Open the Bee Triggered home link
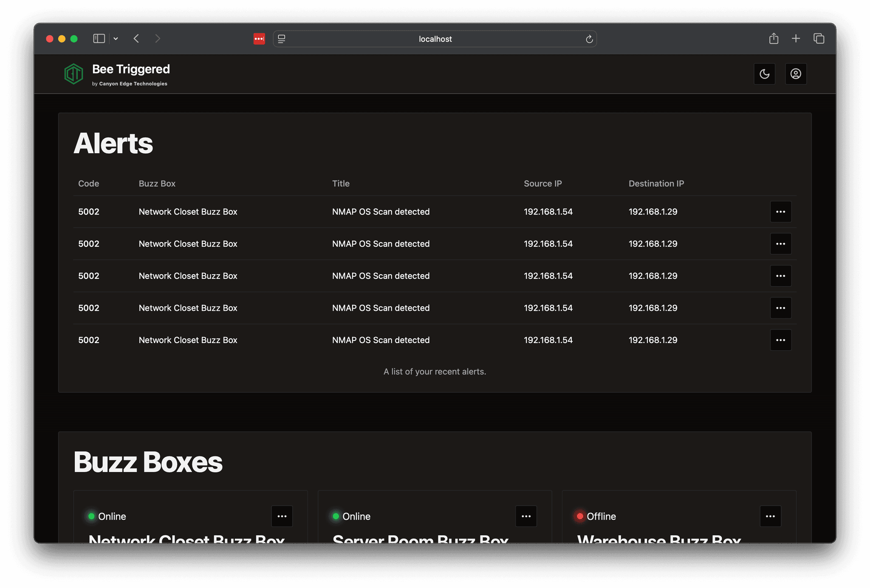 (131, 69)
